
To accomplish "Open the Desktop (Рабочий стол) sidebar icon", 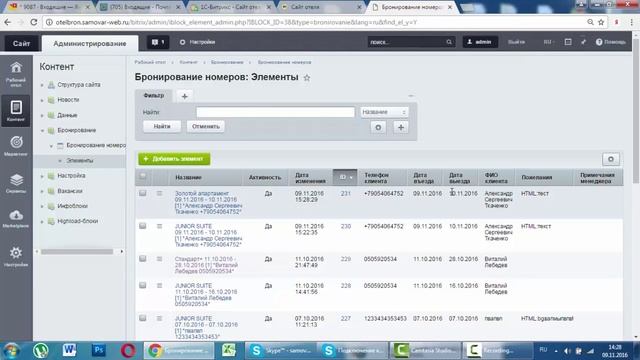I will tap(16, 73).
